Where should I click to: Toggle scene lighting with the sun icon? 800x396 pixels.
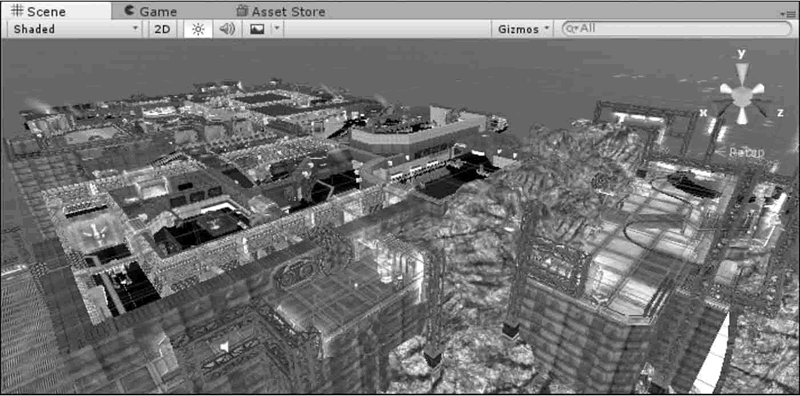tap(198, 30)
